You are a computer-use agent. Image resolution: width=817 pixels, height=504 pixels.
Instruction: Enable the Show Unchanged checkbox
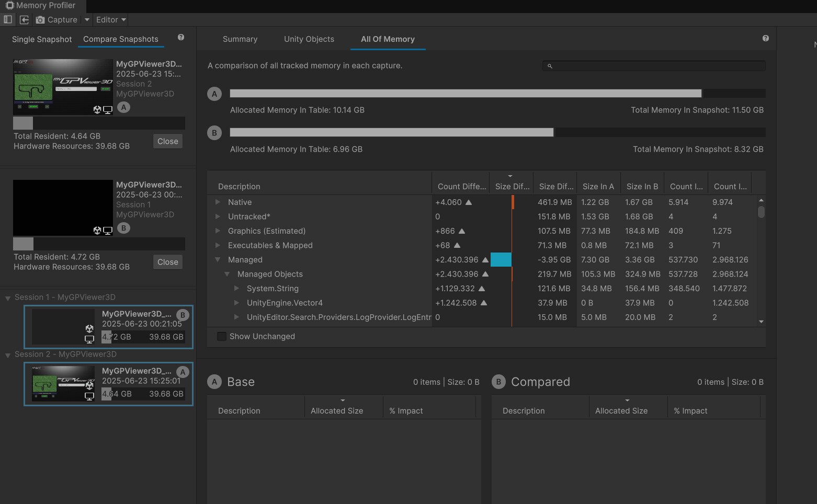click(222, 336)
